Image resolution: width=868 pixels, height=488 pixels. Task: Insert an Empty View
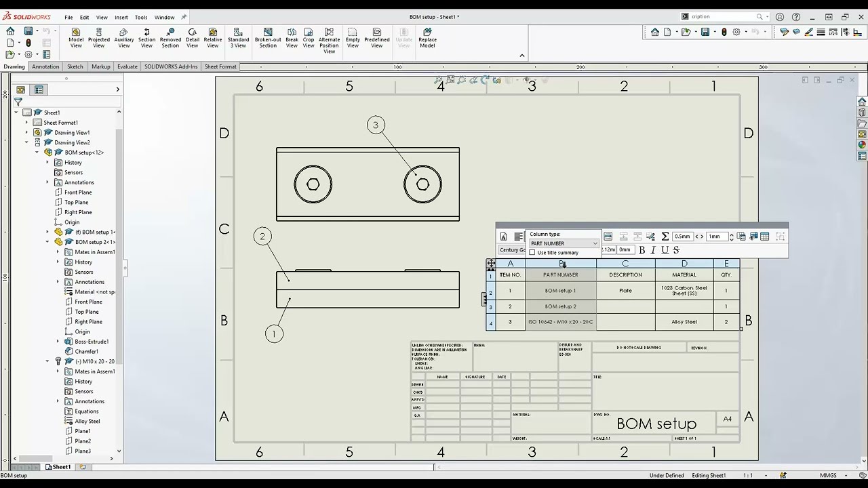coord(353,38)
